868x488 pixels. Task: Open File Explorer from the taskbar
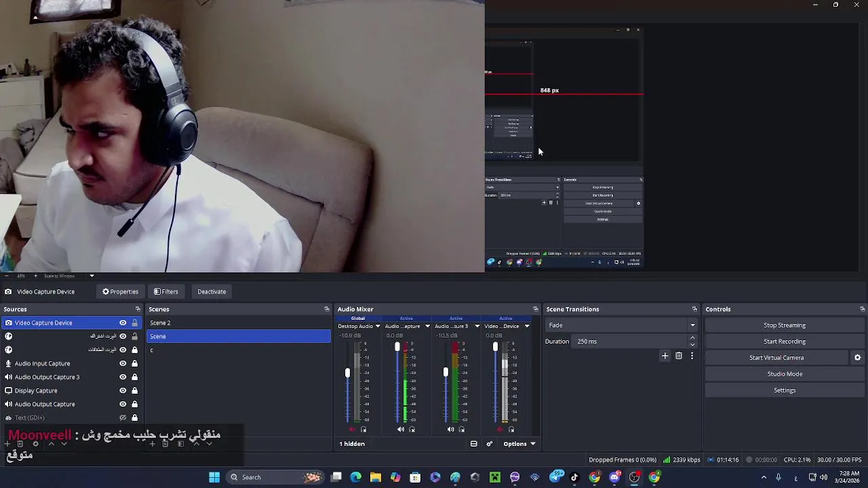[376, 477]
